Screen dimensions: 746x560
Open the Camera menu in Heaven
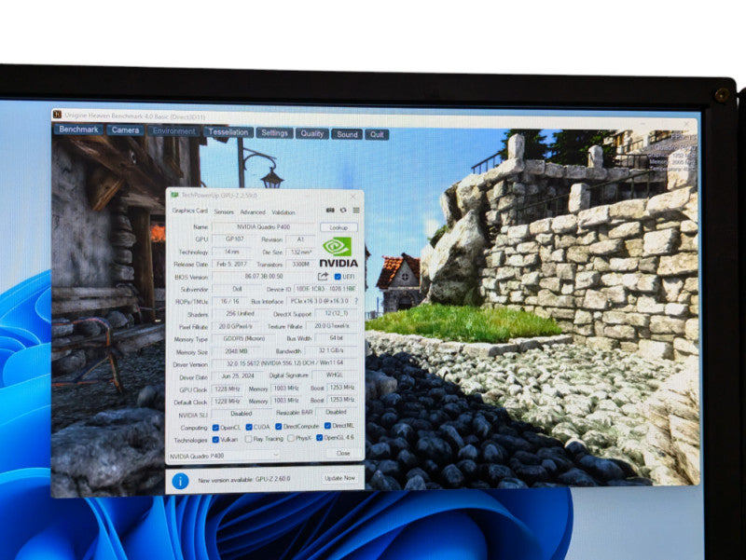(125, 130)
